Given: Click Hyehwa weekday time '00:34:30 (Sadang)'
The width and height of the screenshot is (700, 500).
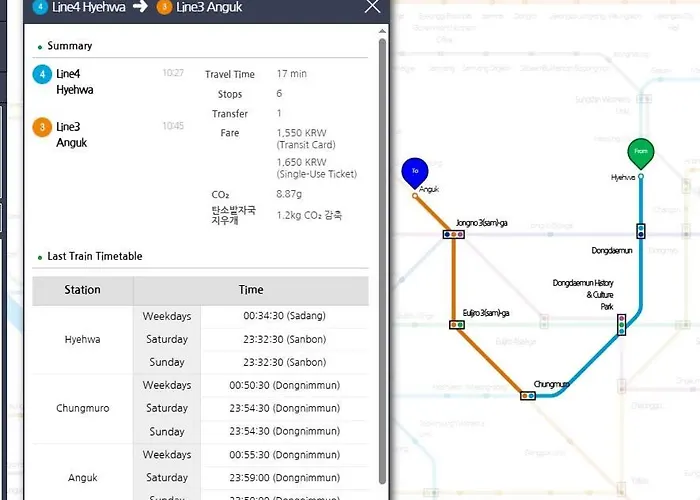Looking at the screenshot, I should click(x=284, y=316).
